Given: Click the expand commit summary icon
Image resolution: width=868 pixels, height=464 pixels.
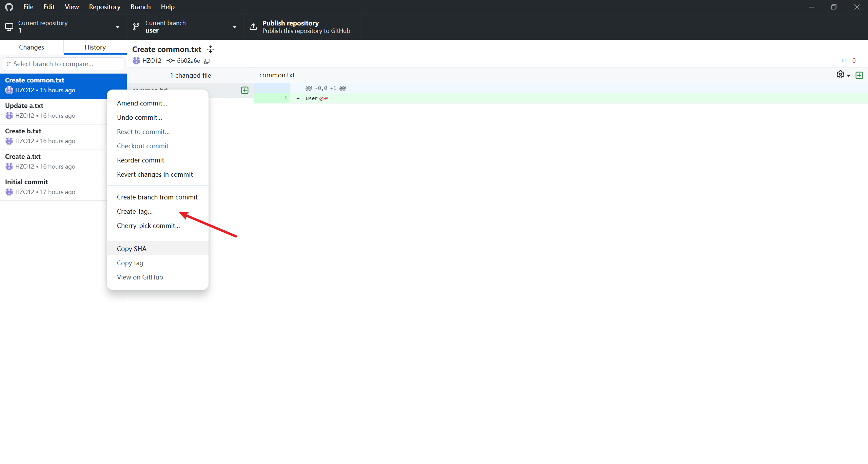Looking at the screenshot, I should pos(211,49).
